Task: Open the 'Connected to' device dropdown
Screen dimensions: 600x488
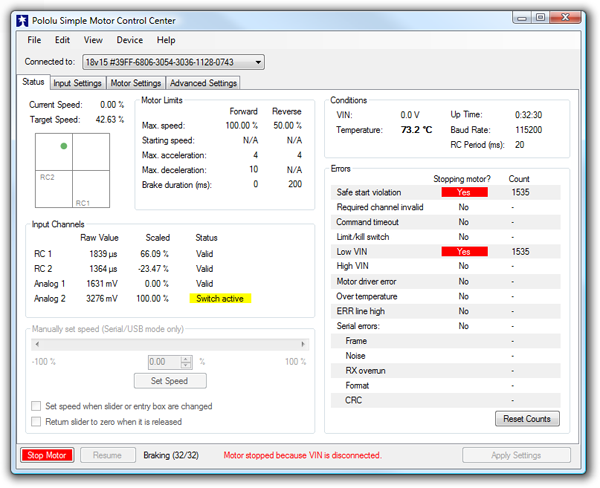Action: [173, 62]
